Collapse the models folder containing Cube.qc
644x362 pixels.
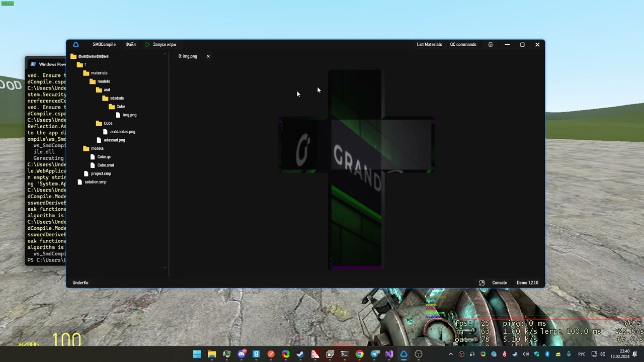click(x=94, y=148)
